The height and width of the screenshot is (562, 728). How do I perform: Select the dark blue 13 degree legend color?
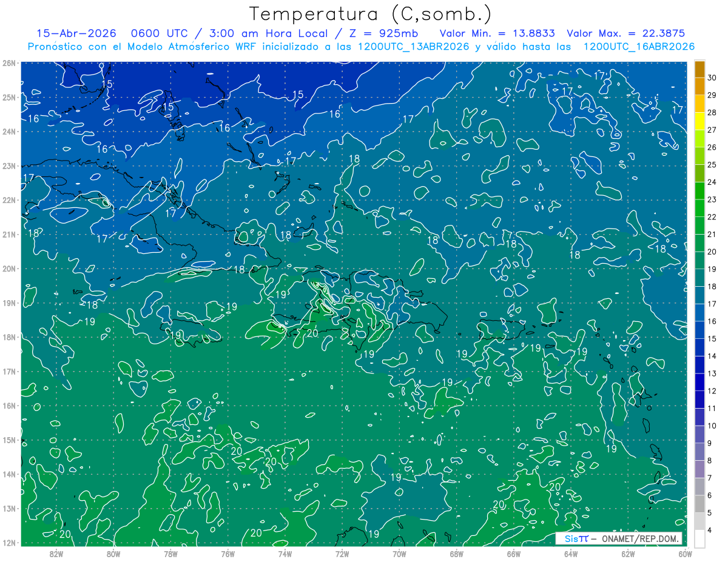(x=699, y=364)
